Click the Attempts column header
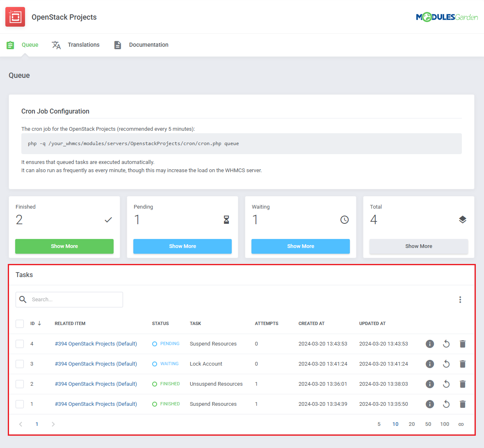The image size is (484, 448). pos(267,323)
